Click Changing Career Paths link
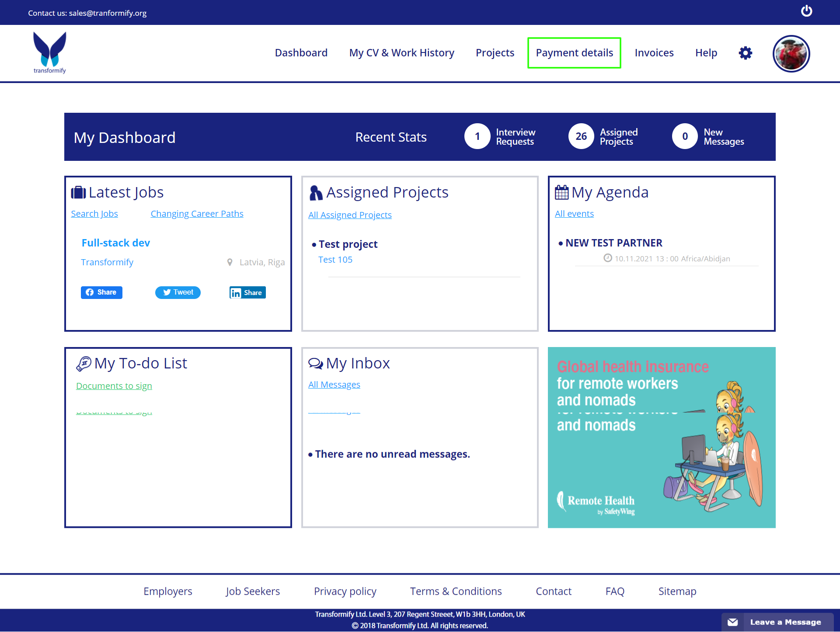This screenshot has height=632, width=840. coord(196,213)
